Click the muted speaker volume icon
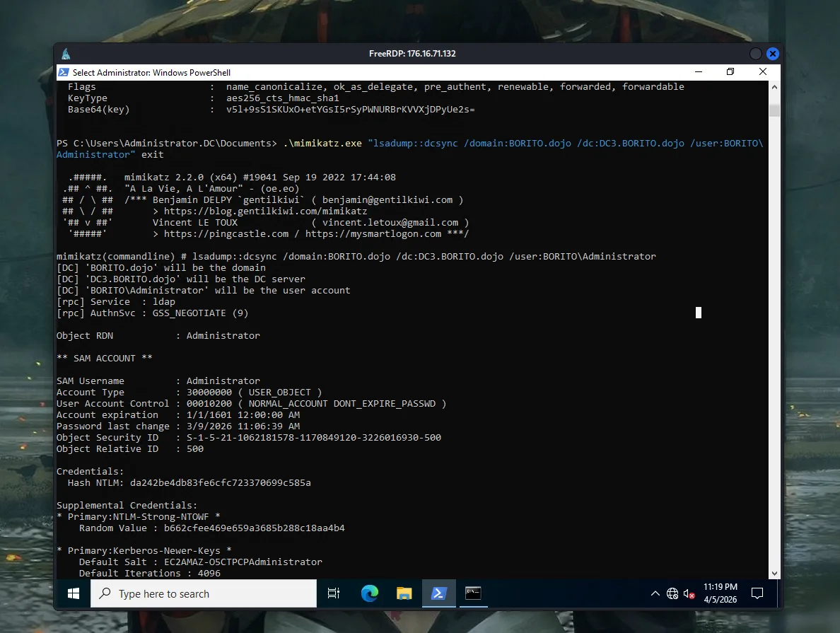 pyautogui.click(x=689, y=593)
